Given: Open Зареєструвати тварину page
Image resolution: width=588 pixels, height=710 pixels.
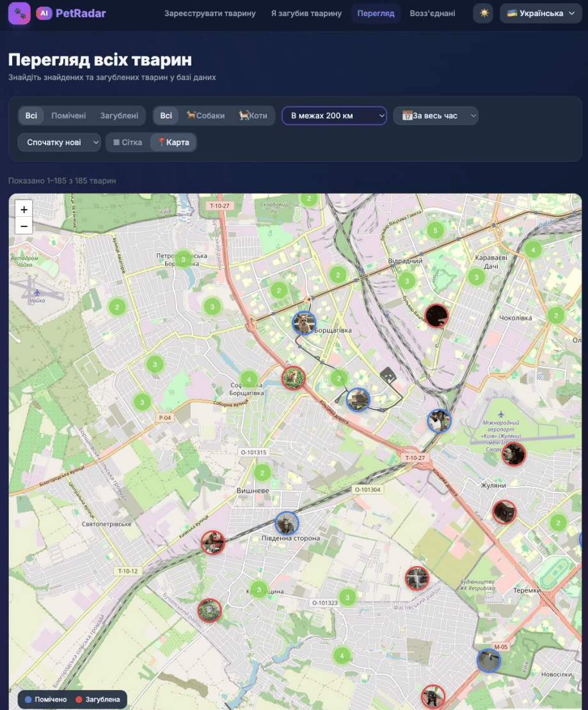Looking at the screenshot, I should 210,13.
